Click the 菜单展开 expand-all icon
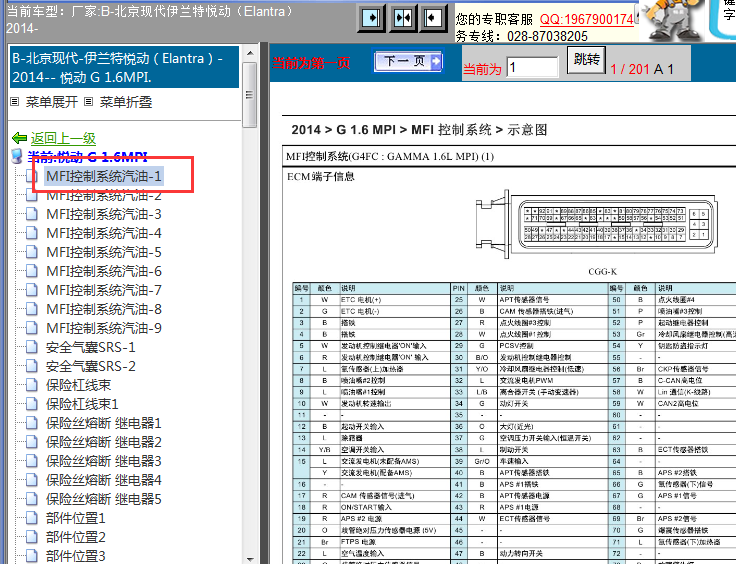Viewport: 736px width, 564px height. click(15, 101)
